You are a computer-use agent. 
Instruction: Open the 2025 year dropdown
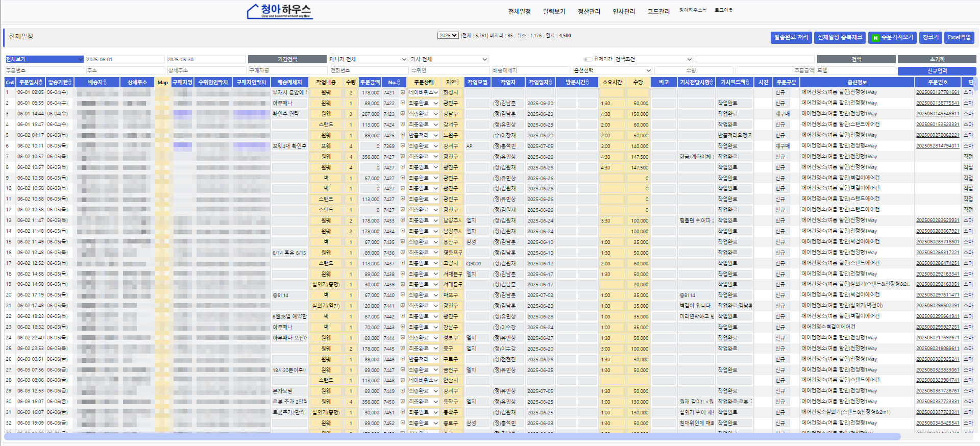click(x=448, y=35)
